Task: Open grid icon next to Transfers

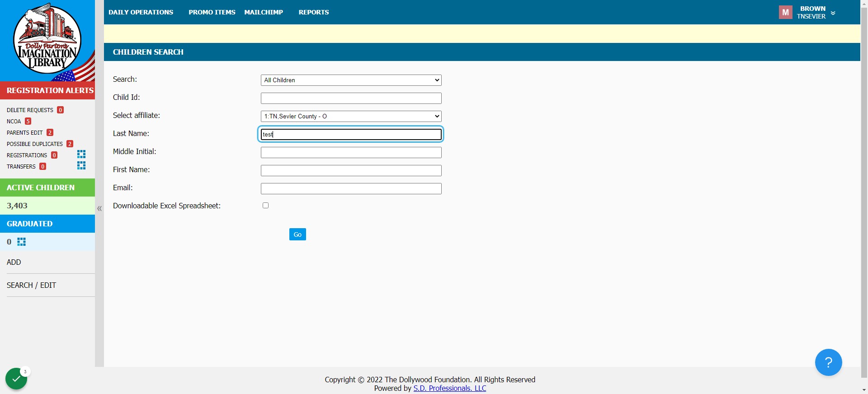Action: coord(81,165)
